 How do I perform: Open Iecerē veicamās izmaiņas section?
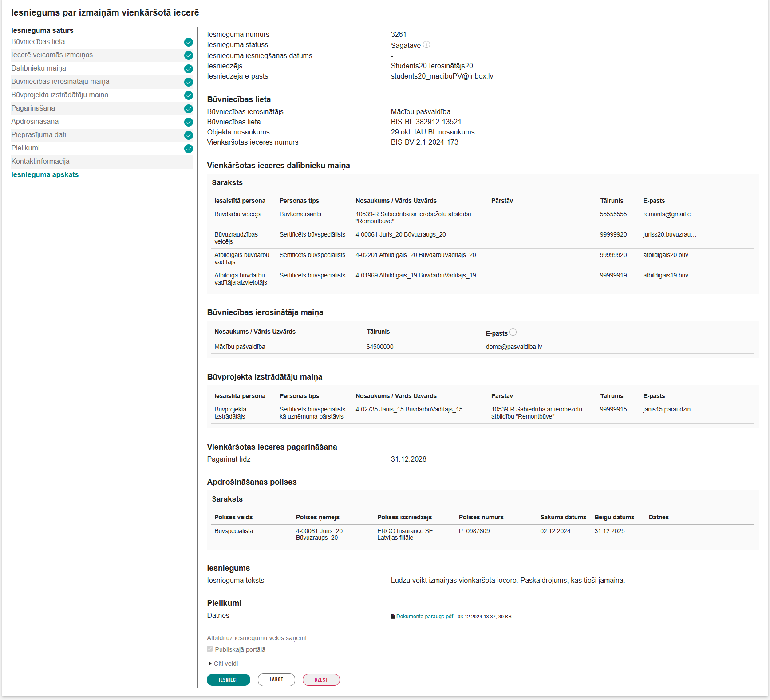[x=52, y=55]
